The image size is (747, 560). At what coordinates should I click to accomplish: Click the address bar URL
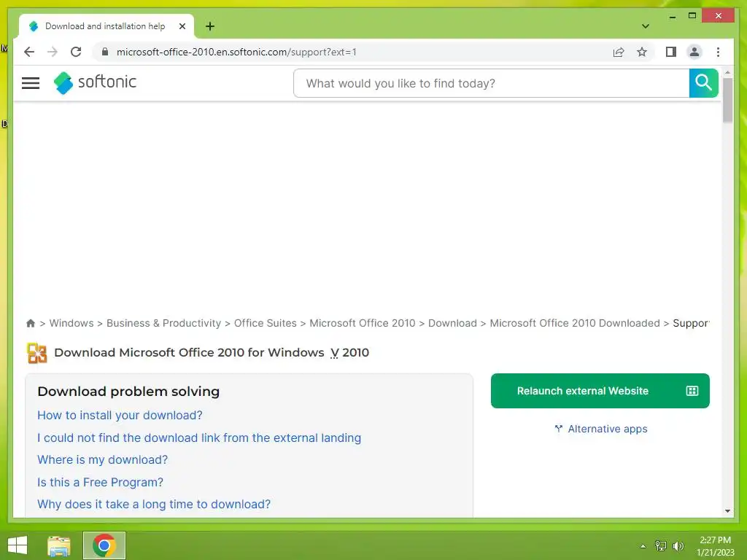point(236,52)
